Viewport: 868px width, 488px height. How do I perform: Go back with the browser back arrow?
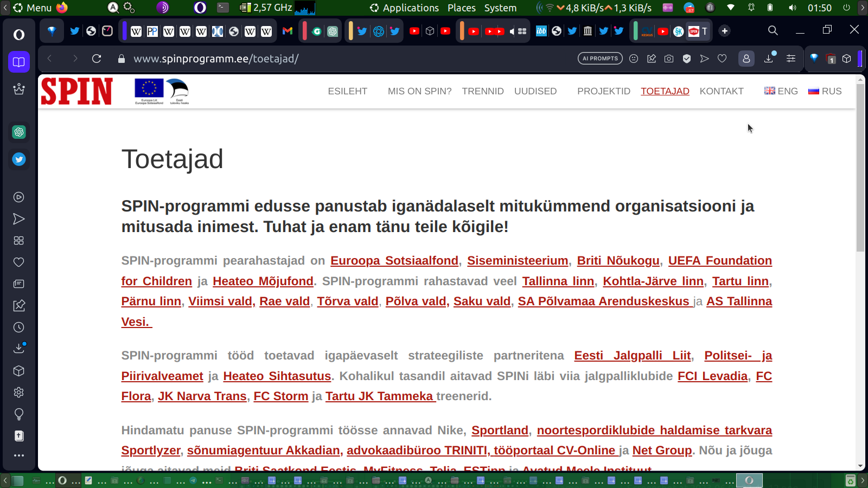[49, 59]
